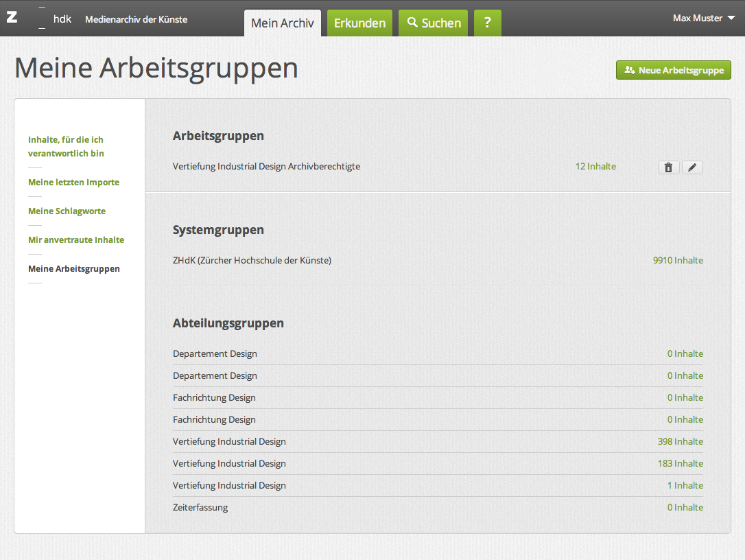Click the 12 Inhalte link
The image size is (745, 560).
click(595, 166)
